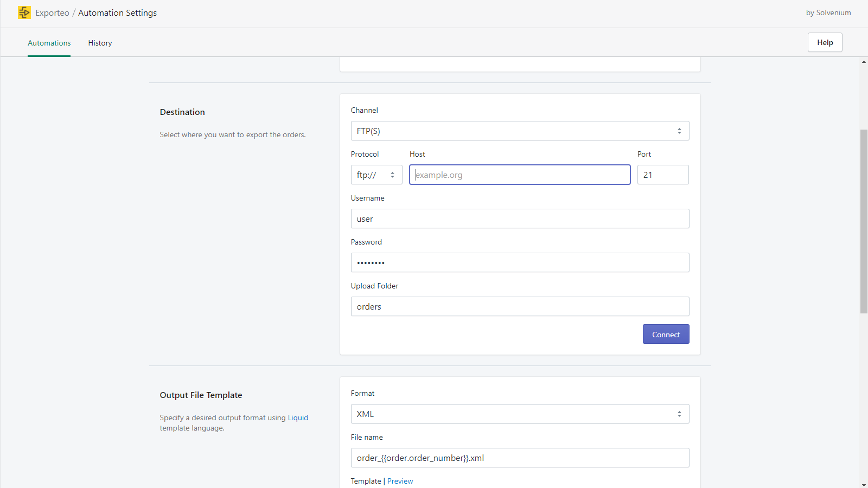
Task: Click the scrollbar up arrow
Action: (864, 62)
